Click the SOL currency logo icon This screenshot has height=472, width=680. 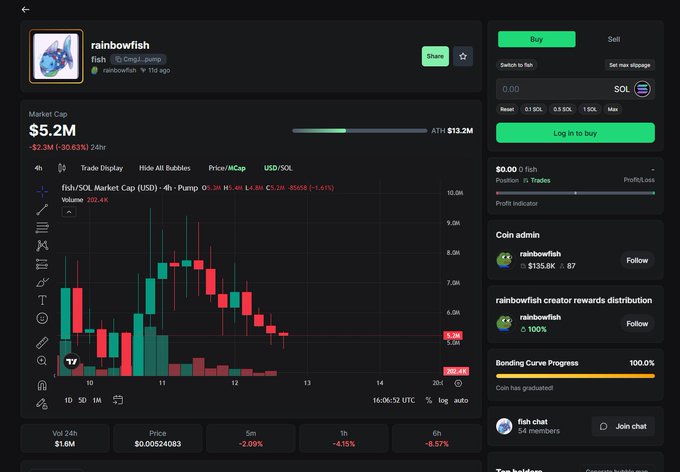(x=642, y=89)
